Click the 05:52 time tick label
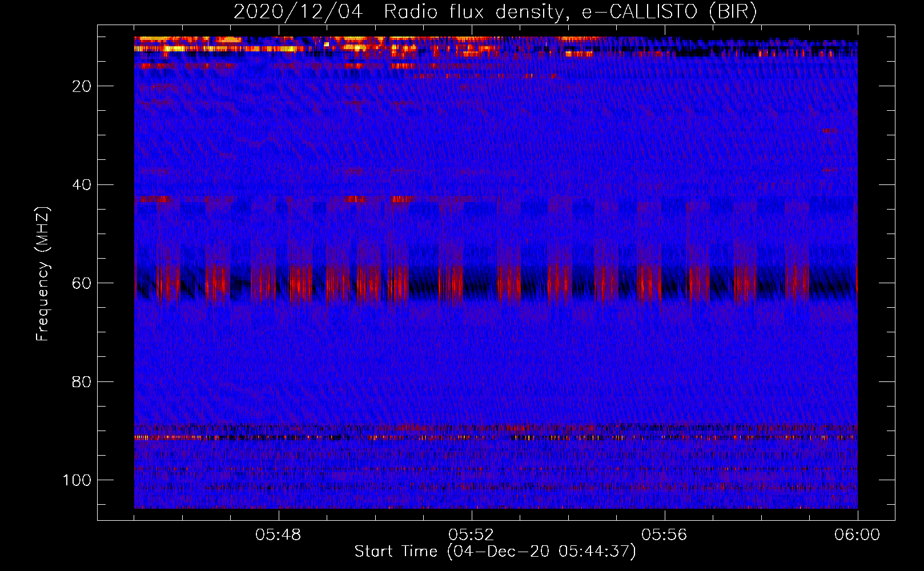This screenshot has width=924, height=571. click(471, 535)
